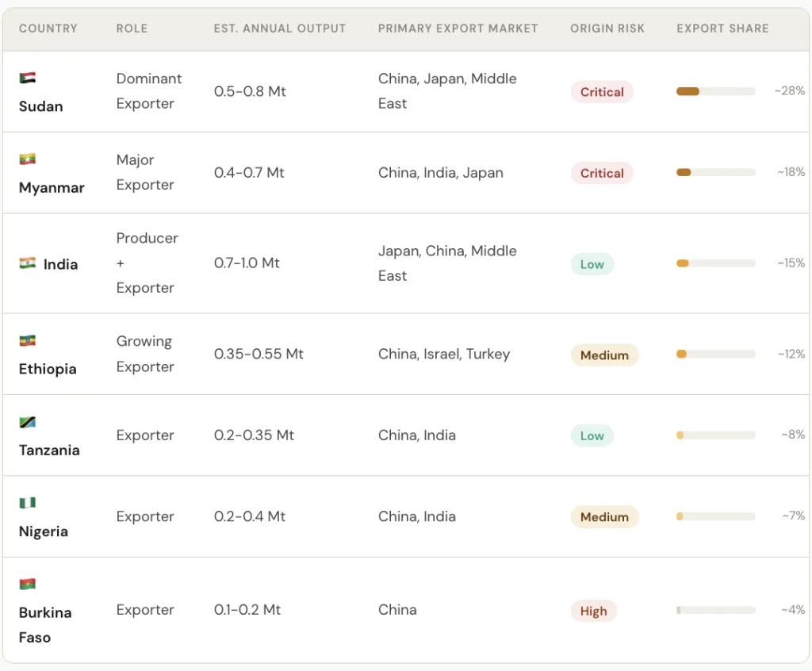Click the country name Ethiopia
812x671 pixels.
[x=48, y=369]
